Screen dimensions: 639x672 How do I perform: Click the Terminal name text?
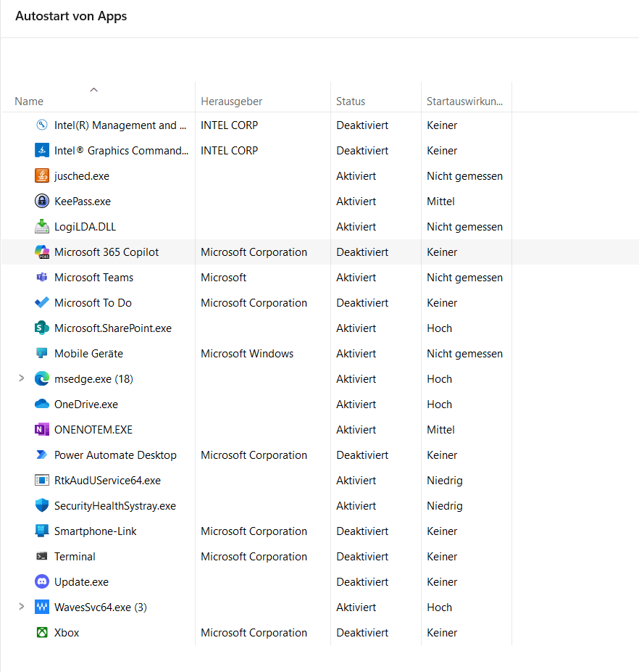point(75,557)
